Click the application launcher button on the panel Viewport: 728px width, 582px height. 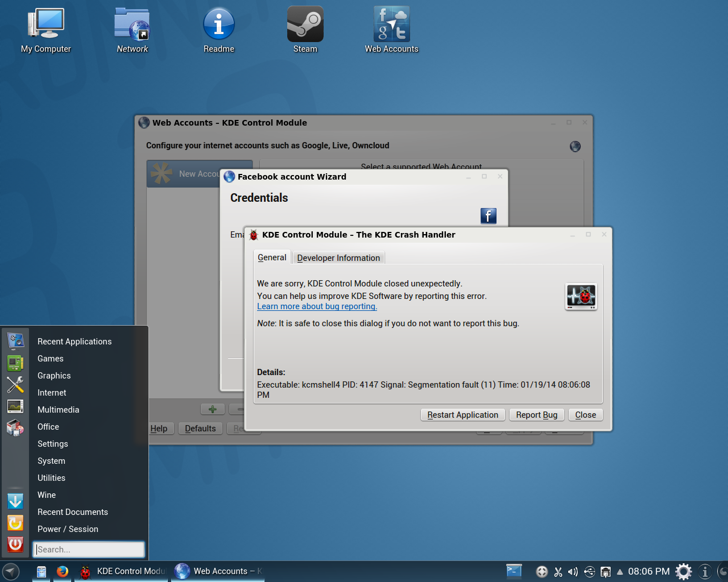pos(11,572)
